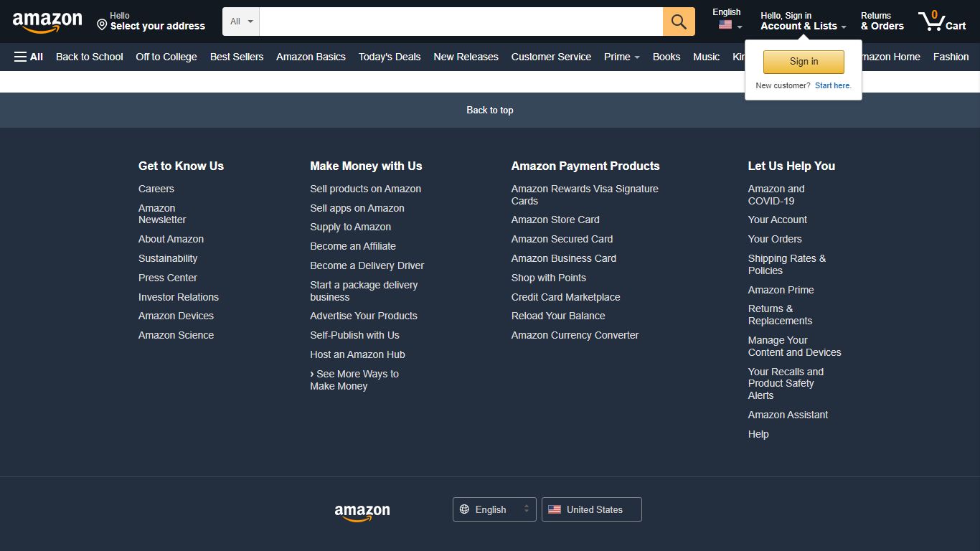980x551 pixels.
Task: Click Become a Delivery Driver
Action: point(367,265)
